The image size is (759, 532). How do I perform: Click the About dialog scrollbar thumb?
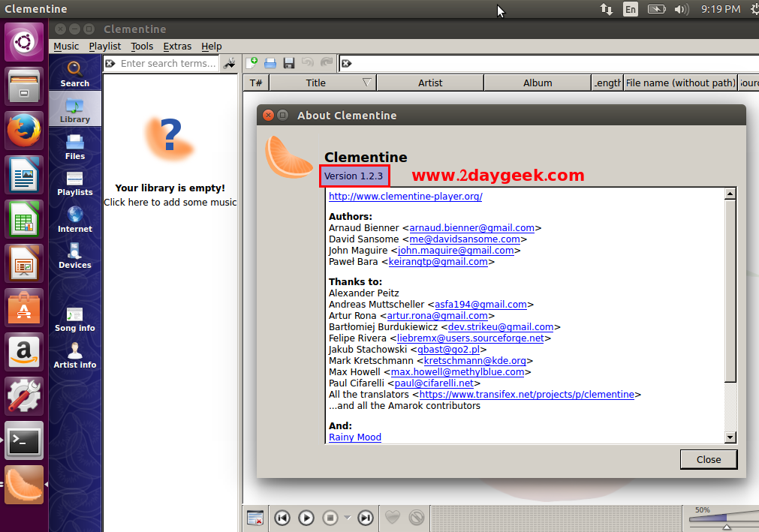730,291
